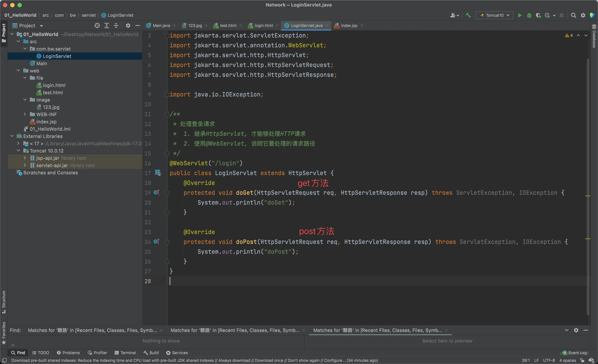The height and width of the screenshot is (364, 598).
Task: Expand All icon in Project panel header
Action: pos(106,25)
